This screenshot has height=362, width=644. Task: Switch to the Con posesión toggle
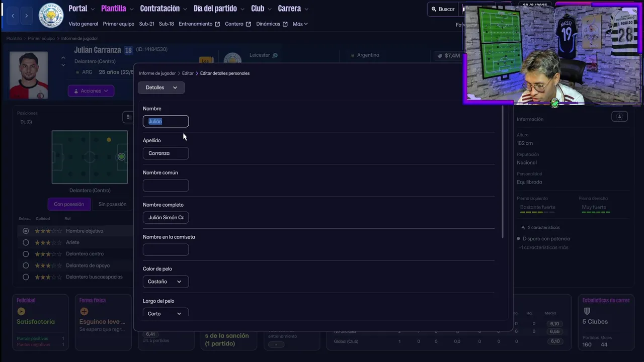(69, 204)
